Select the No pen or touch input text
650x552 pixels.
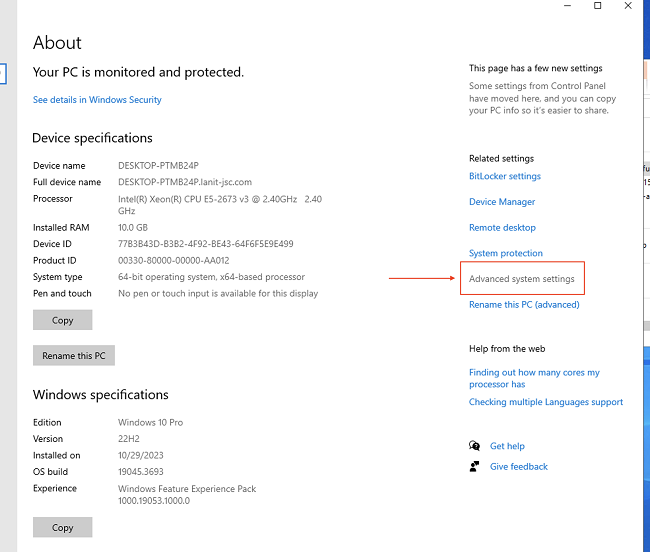click(x=218, y=293)
